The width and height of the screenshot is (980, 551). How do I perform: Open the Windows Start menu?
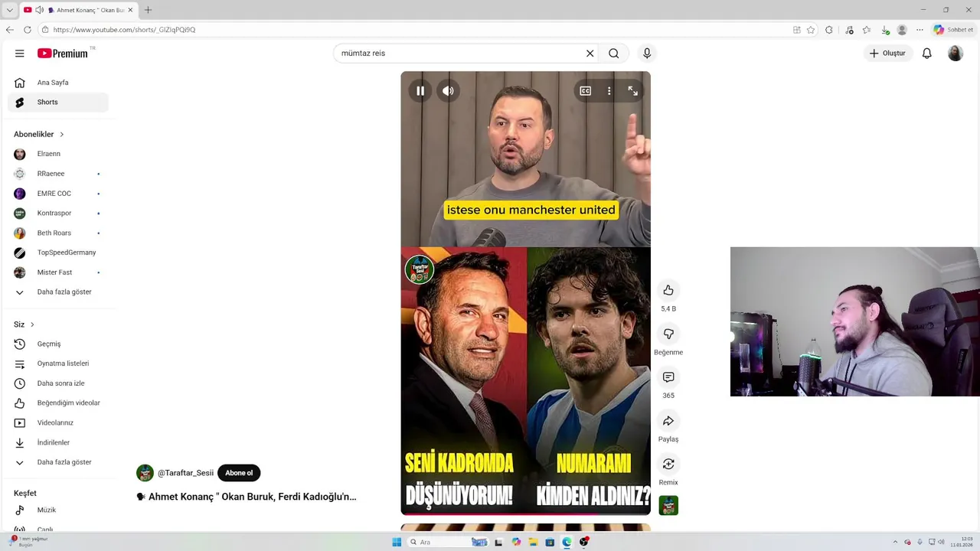tap(397, 543)
